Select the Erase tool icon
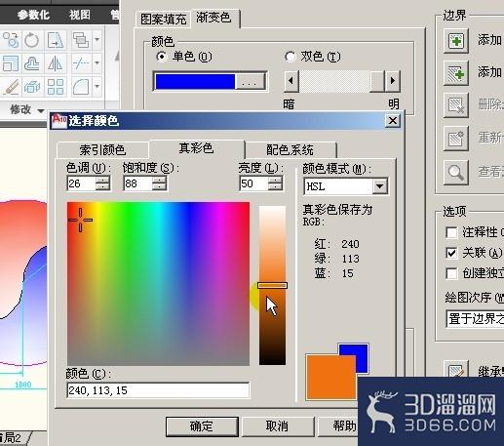This screenshot has height=446, width=504. (x=11, y=87)
